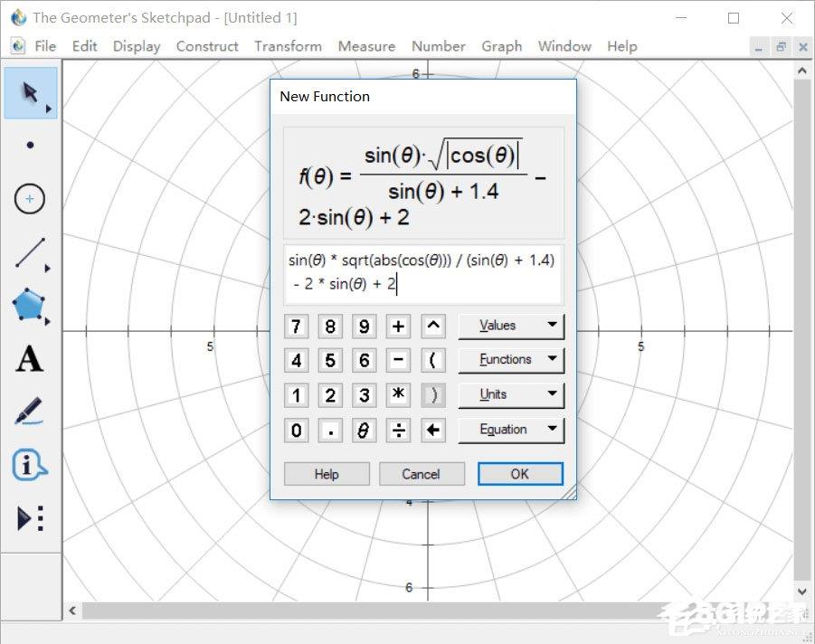Image resolution: width=815 pixels, height=644 pixels.
Task: Open the Help menu in menu bar
Action: click(622, 46)
